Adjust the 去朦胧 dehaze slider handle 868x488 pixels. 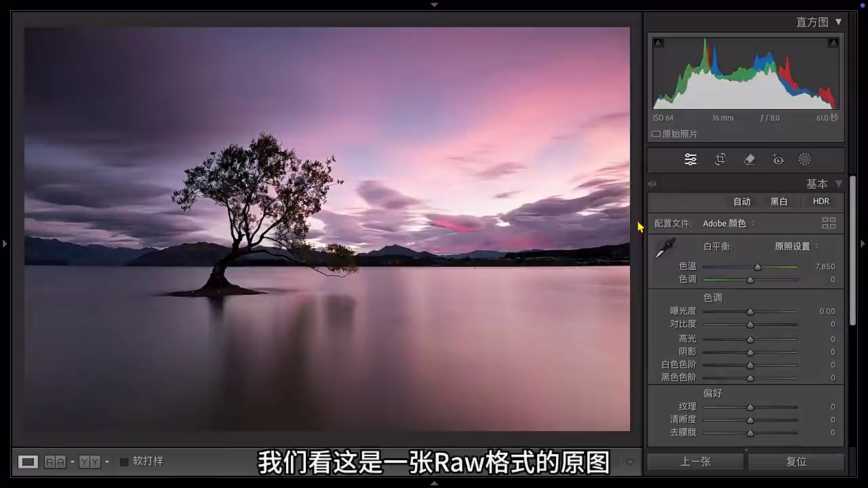[x=750, y=433]
